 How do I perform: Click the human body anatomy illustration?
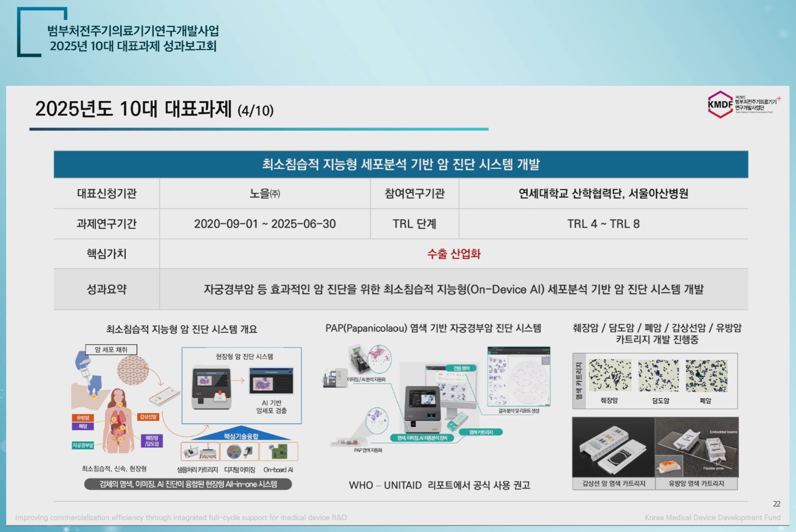click(120, 421)
